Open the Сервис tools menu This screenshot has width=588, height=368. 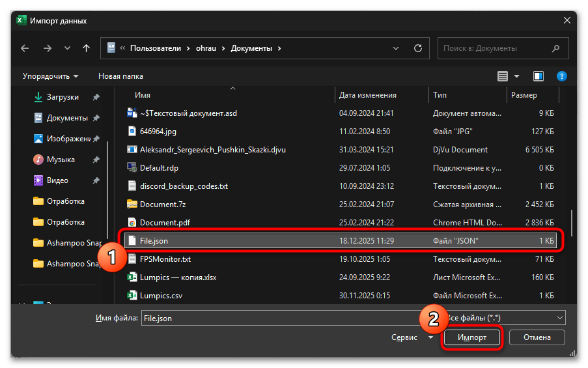coord(412,337)
